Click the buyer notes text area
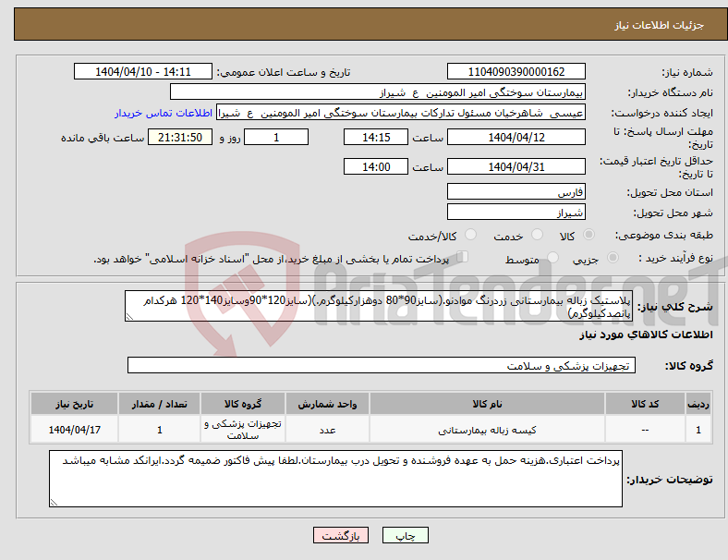 [335, 479]
